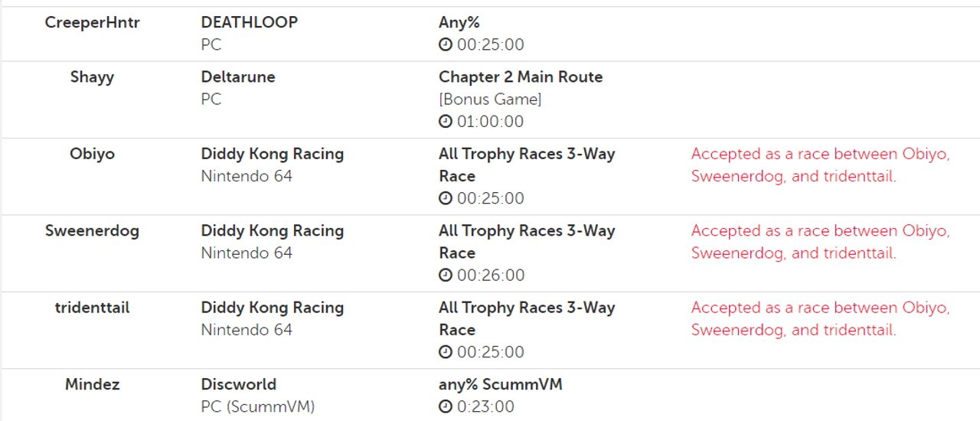Screen dimensions: 980x421
Task: Click the Obiyo runner name
Action: 93,154
